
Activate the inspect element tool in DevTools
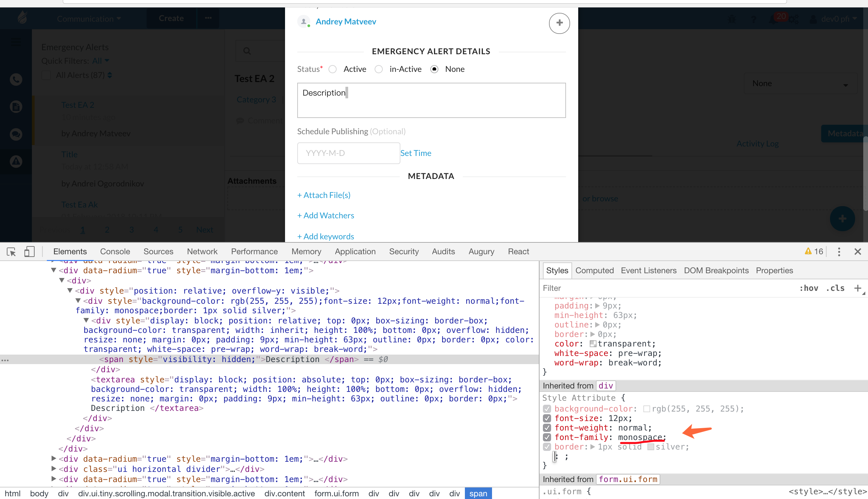point(11,252)
